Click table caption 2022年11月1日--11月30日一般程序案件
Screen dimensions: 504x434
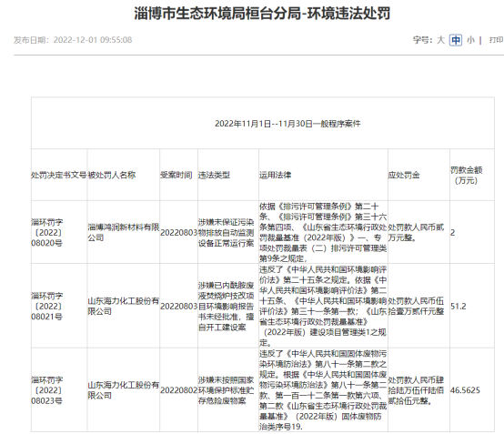287,124
